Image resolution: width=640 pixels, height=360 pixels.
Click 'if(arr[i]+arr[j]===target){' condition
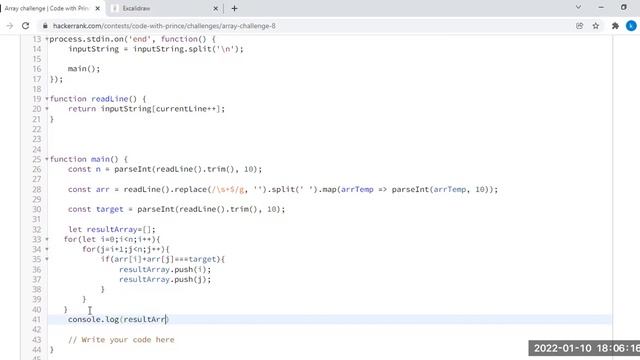click(163, 259)
